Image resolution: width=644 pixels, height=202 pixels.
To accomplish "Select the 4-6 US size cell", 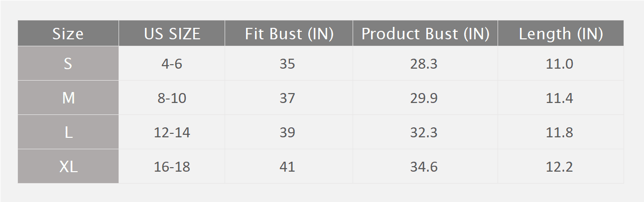I will 172,64.
